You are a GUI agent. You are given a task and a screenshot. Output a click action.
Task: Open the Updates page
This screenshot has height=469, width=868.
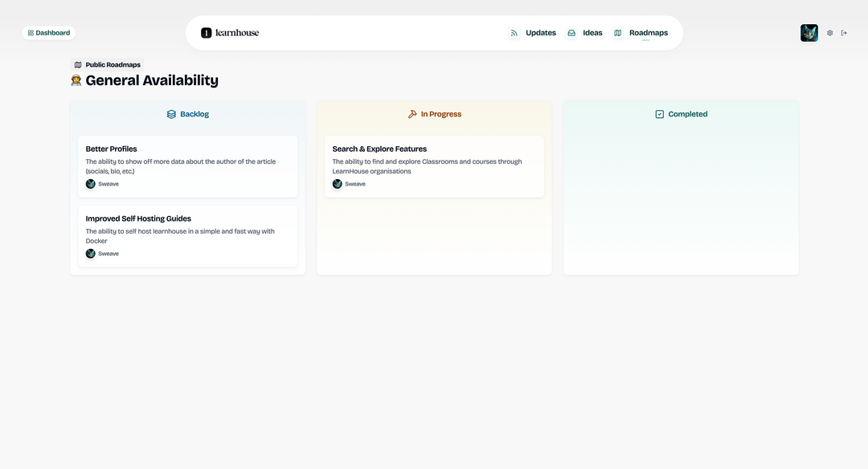point(540,33)
